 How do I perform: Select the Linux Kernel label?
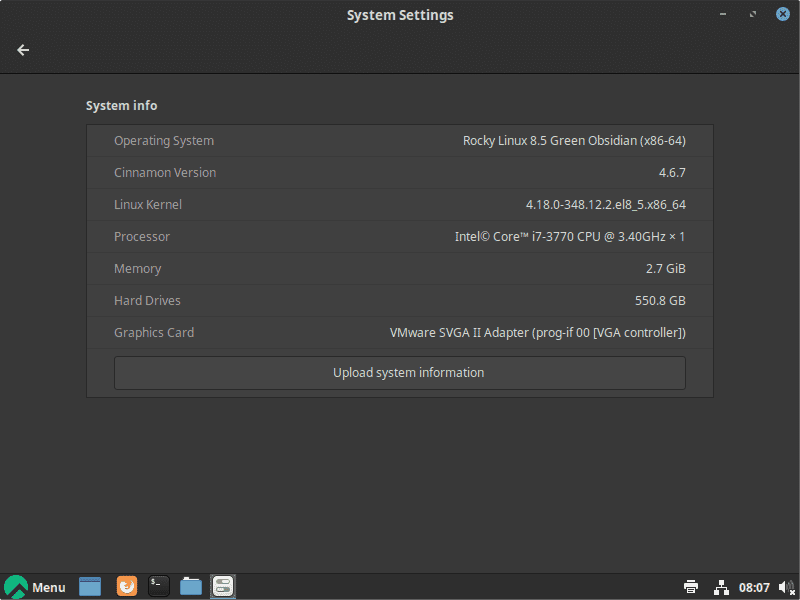click(148, 205)
